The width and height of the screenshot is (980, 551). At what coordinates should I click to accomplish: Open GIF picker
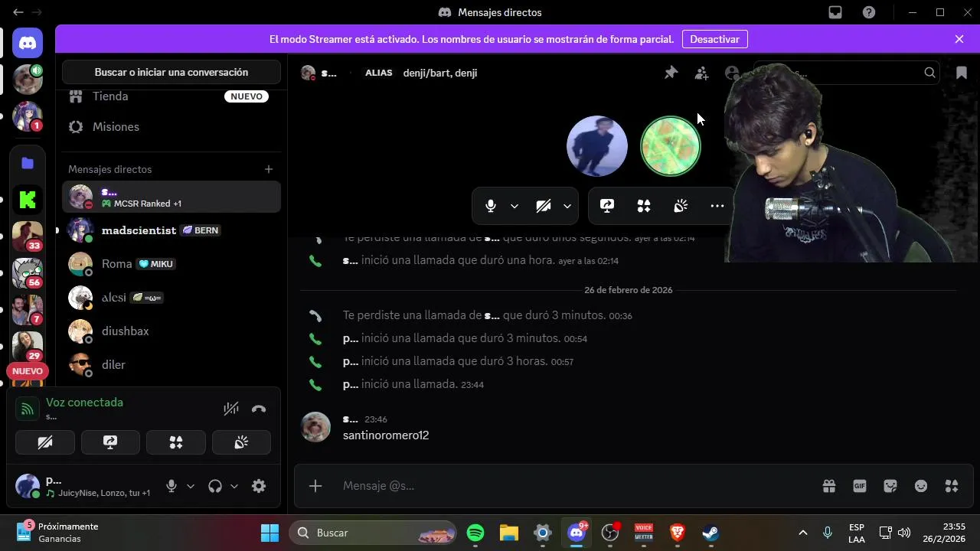pyautogui.click(x=860, y=486)
